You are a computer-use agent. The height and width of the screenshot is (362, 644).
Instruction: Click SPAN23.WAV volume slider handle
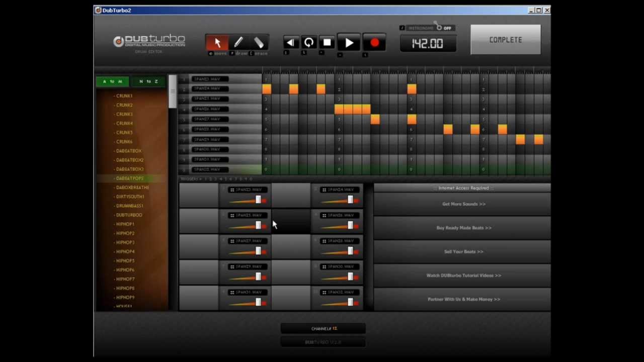(x=258, y=200)
